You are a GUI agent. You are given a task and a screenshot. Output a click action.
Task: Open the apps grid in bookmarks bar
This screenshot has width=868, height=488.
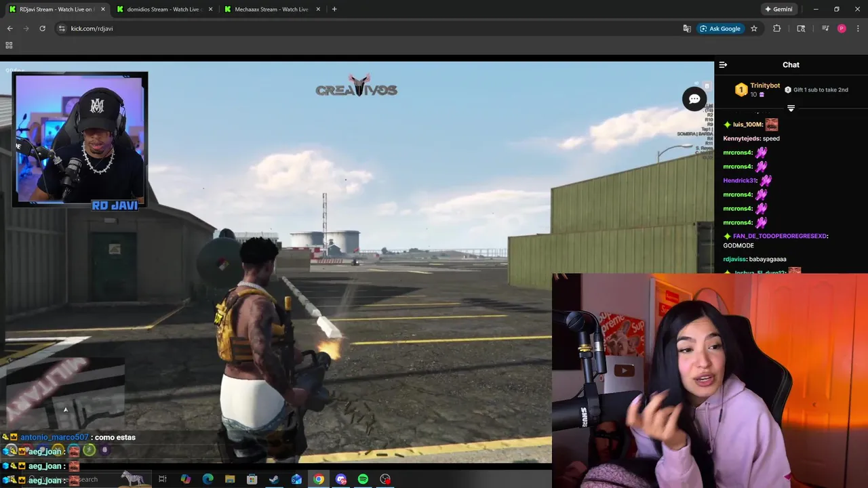pyautogui.click(x=9, y=45)
